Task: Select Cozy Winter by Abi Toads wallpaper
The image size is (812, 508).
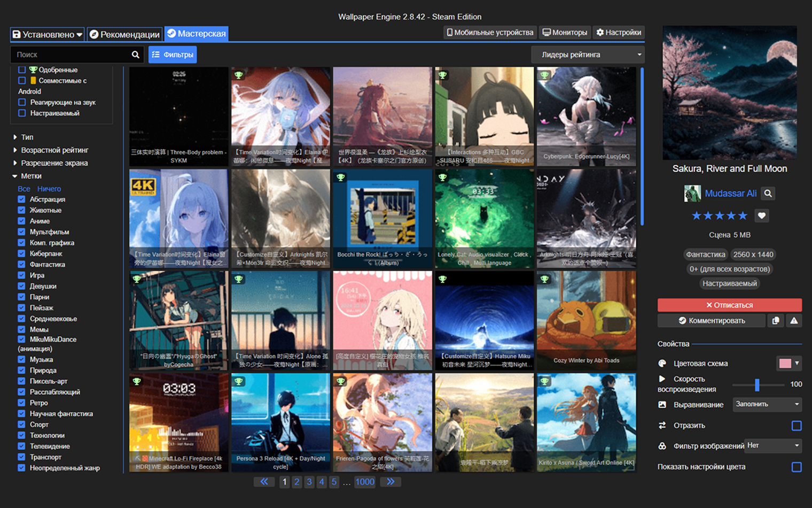Action: tap(587, 320)
